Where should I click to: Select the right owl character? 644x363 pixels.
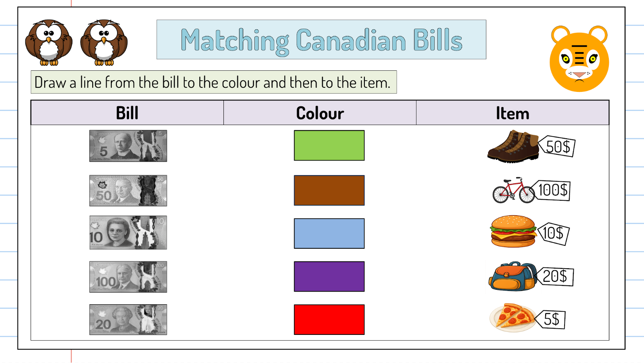pos(104,42)
